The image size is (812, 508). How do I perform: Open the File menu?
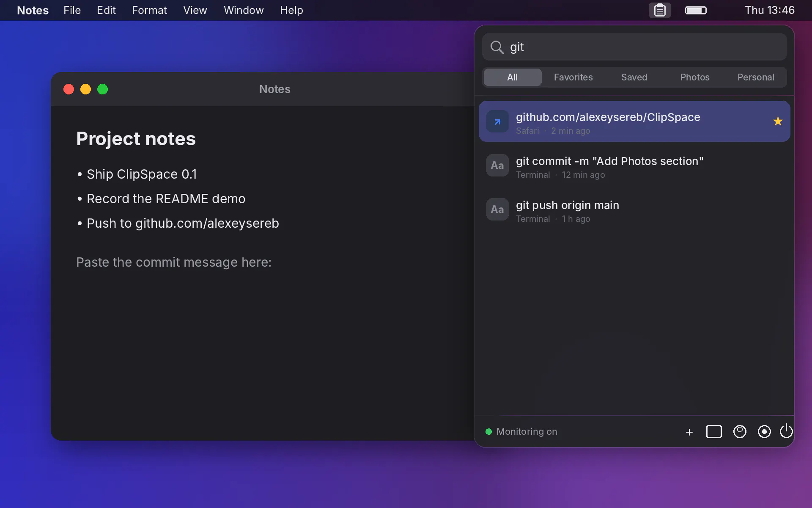coord(72,10)
